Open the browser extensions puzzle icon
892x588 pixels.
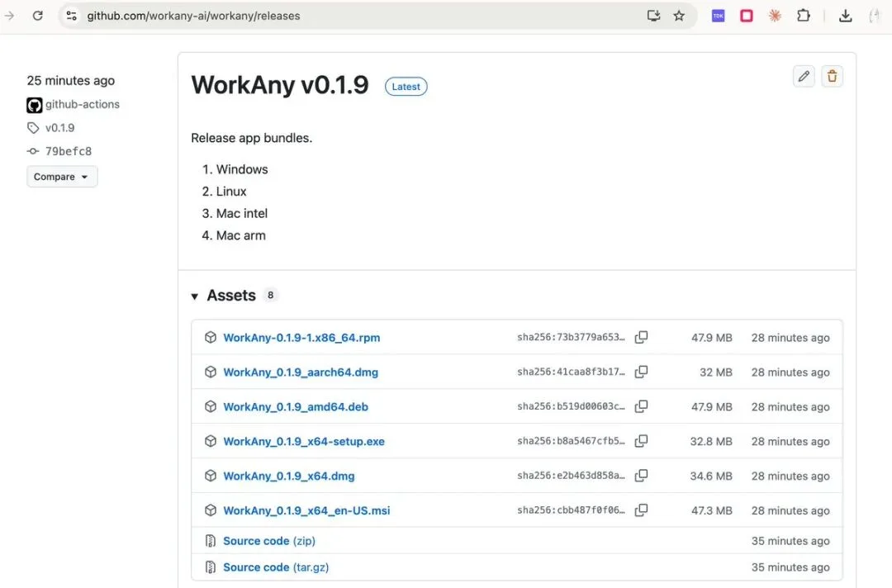tap(803, 16)
